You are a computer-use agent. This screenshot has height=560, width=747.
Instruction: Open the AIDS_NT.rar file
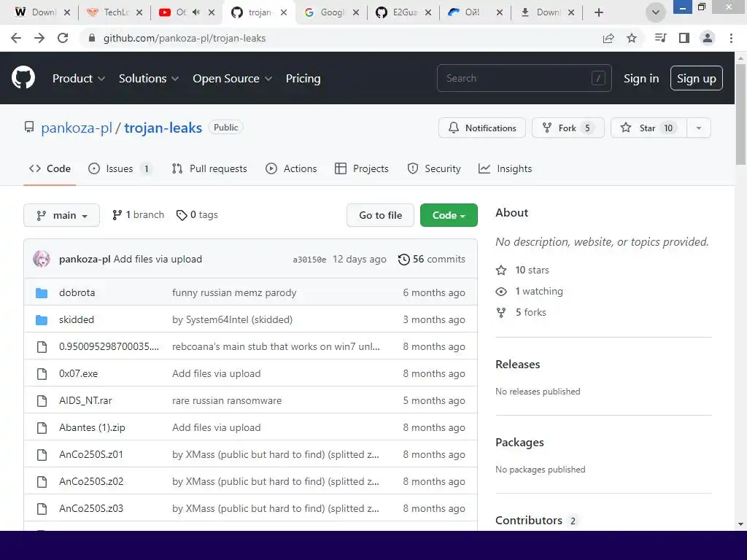click(x=85, y=400)
